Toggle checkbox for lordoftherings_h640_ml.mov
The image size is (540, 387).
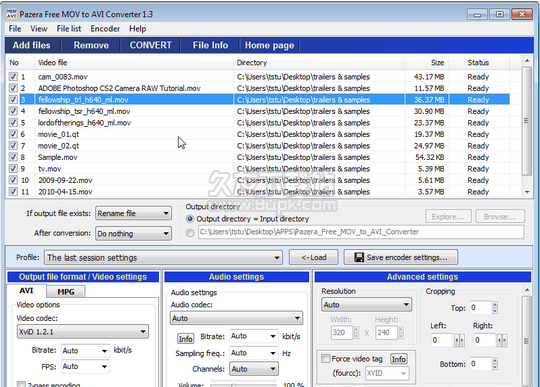pyautogui.click(x=13, y=123)
